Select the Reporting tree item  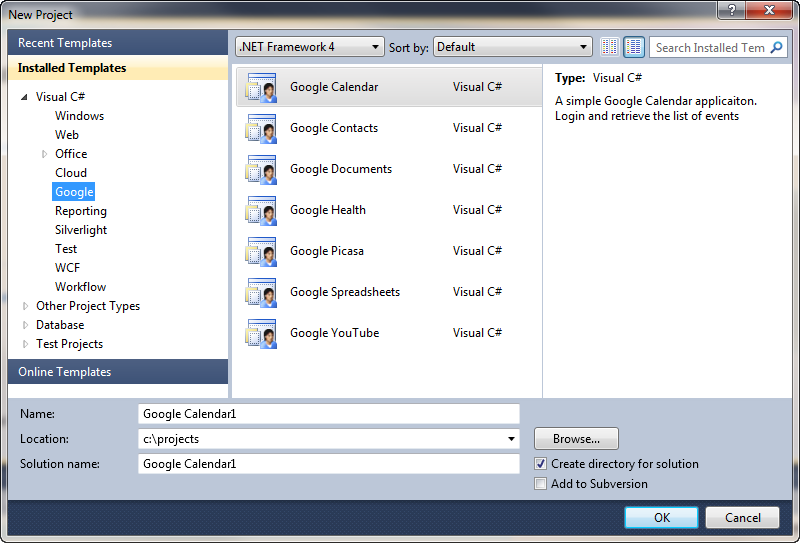pos(81,211)
